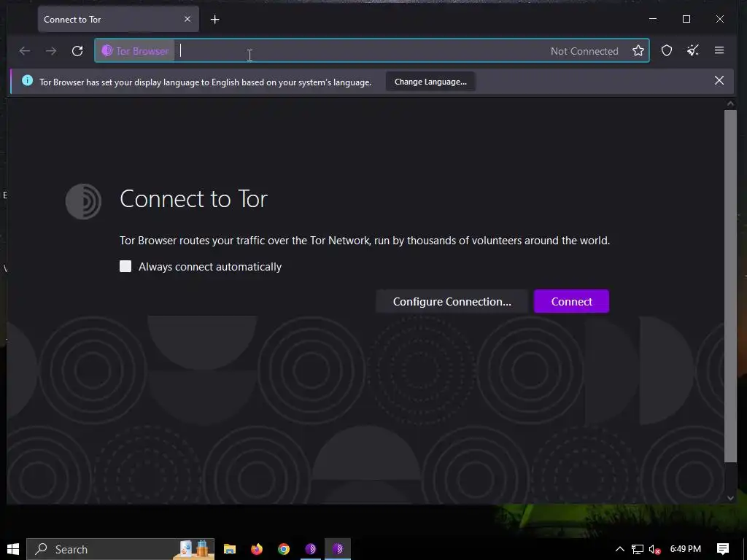Screen dimensions: 747x560
Task: Bookmark page with star icon
Action: 638,50
